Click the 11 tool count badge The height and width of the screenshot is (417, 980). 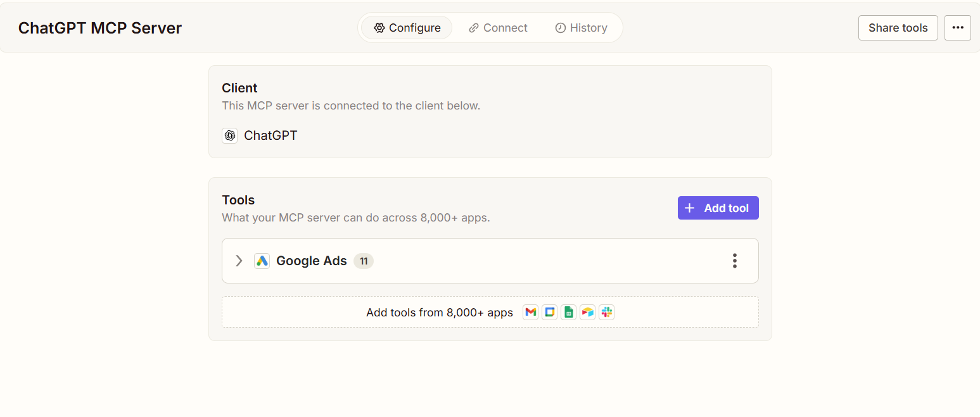364,260
